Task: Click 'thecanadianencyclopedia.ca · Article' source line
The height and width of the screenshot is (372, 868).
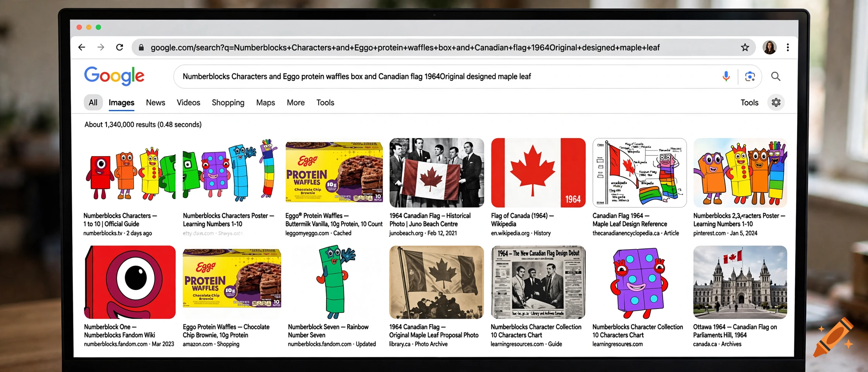Action: (x=635, y=233)
